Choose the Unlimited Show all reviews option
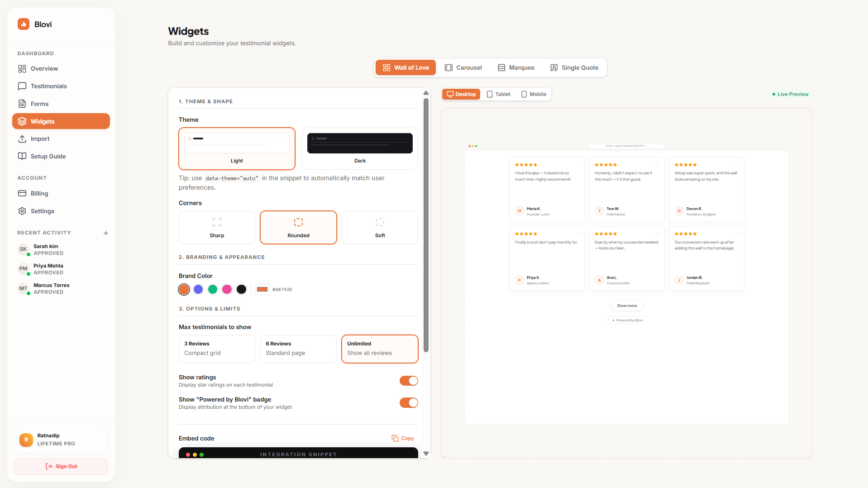The image size is (868, 488). pyautogui.click(x=380, y=349)
